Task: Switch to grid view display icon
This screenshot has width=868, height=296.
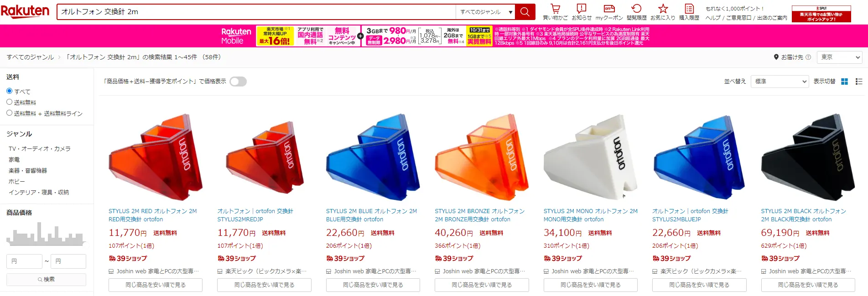Action: tap(845, 82)
